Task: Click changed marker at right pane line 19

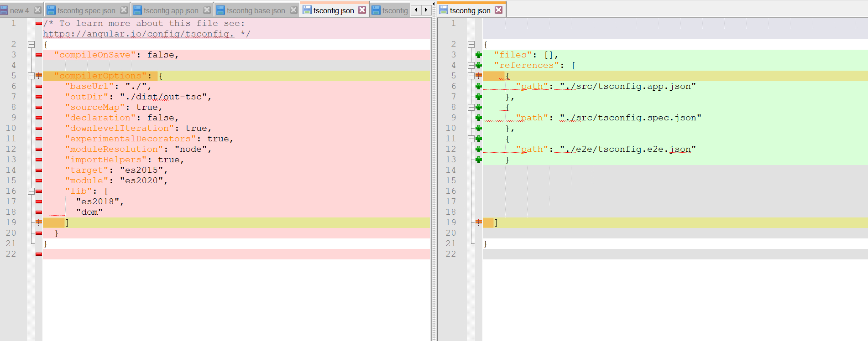Action: [x=479, y=222]
